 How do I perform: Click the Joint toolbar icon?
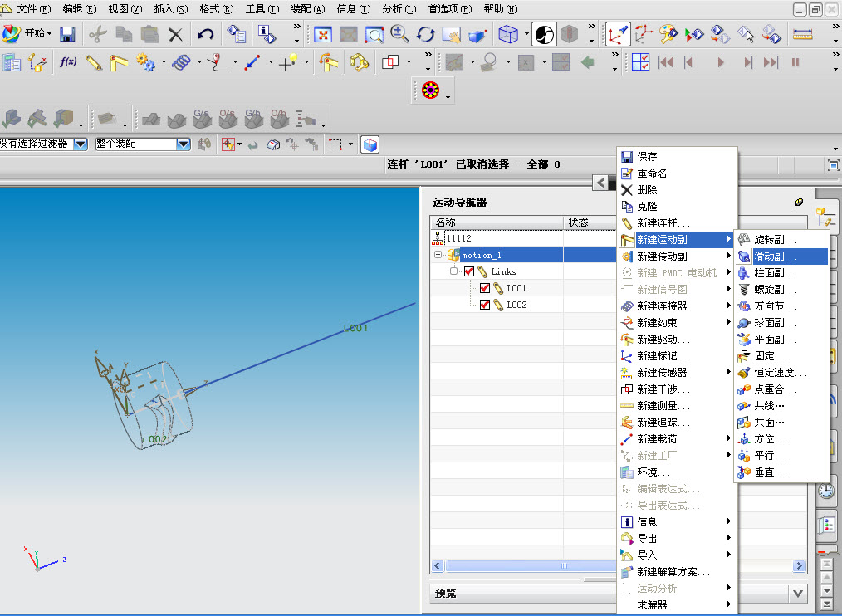pos(119,62)
